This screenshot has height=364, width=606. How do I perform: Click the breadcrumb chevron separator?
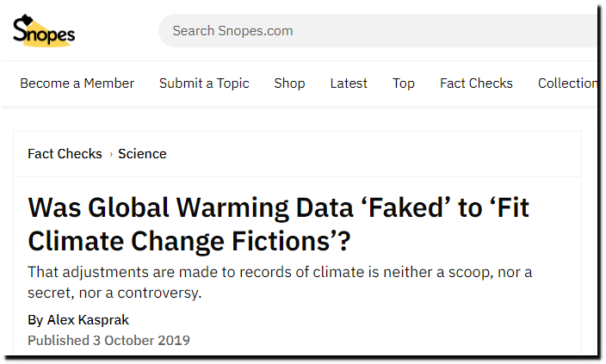[x=111, y=154]
